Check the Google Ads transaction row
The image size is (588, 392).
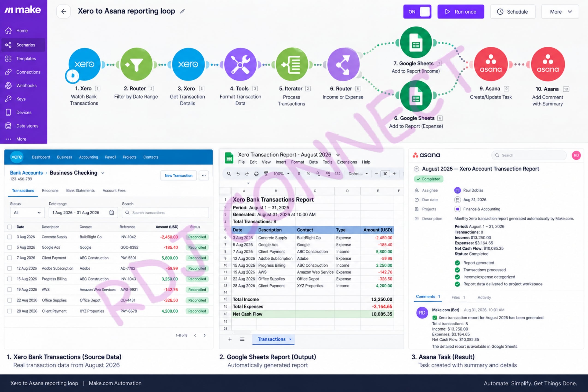pyautogui.click(x=9, y=247)
